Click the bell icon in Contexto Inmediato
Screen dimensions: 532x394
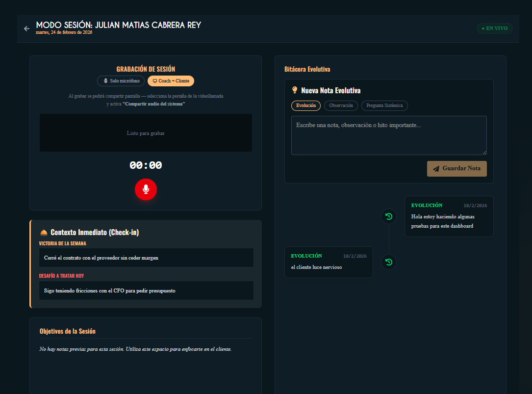(44, 232)
